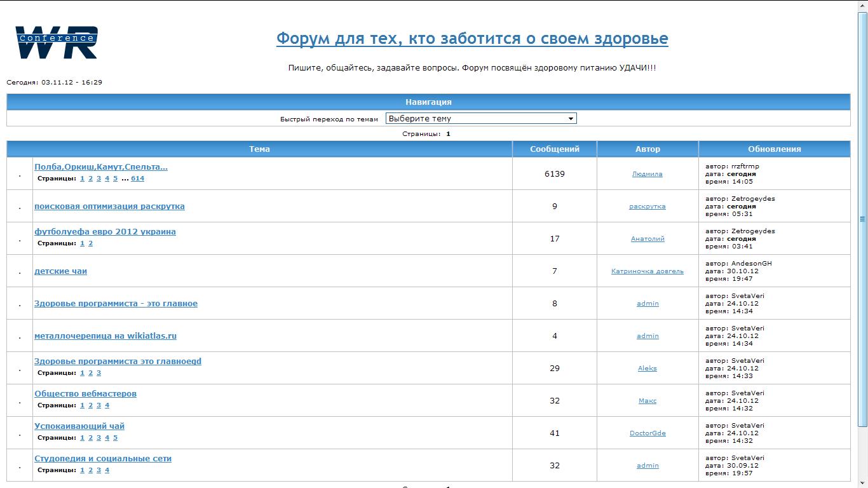Screen dimensions: 868x488
Task: Open topic Общество вебмастеров
Action: point(85,394)
